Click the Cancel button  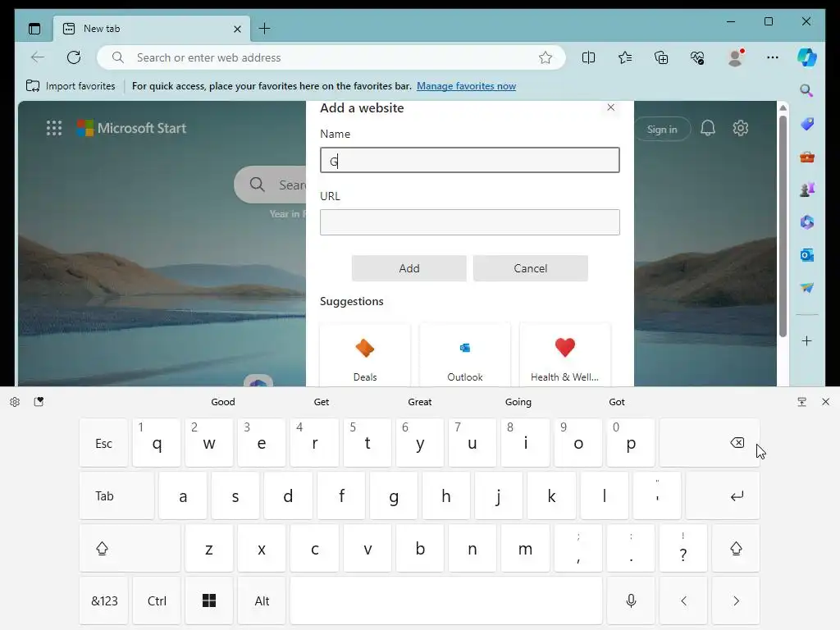coord(531,268)
